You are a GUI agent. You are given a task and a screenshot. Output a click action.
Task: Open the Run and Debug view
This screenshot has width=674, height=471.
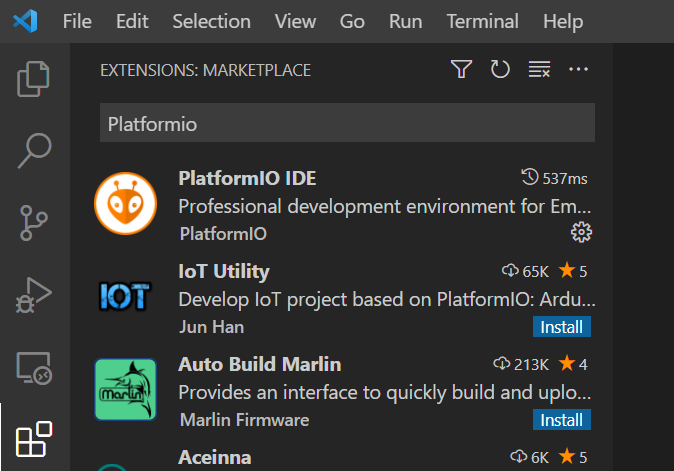click(x=34, y=295)
